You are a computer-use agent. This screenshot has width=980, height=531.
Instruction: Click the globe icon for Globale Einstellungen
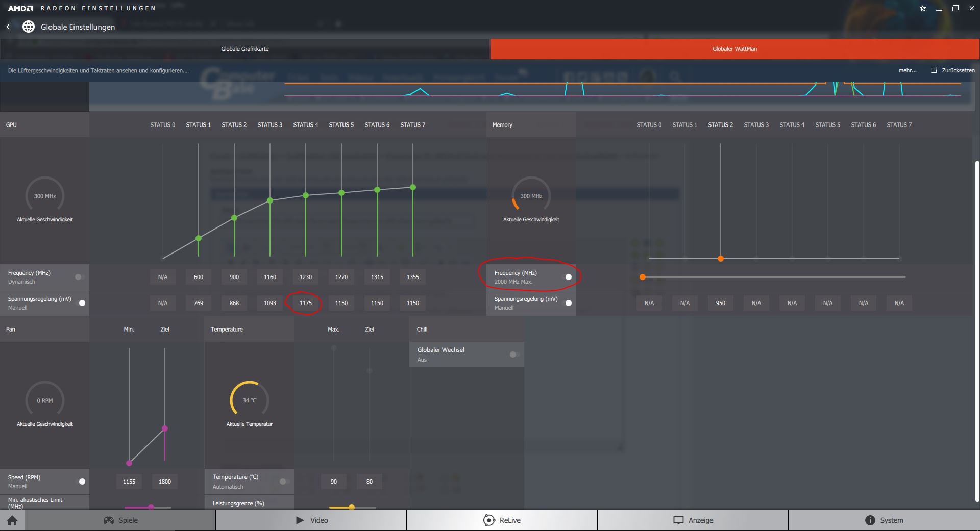pyautogui.click(x=29, y=27)
